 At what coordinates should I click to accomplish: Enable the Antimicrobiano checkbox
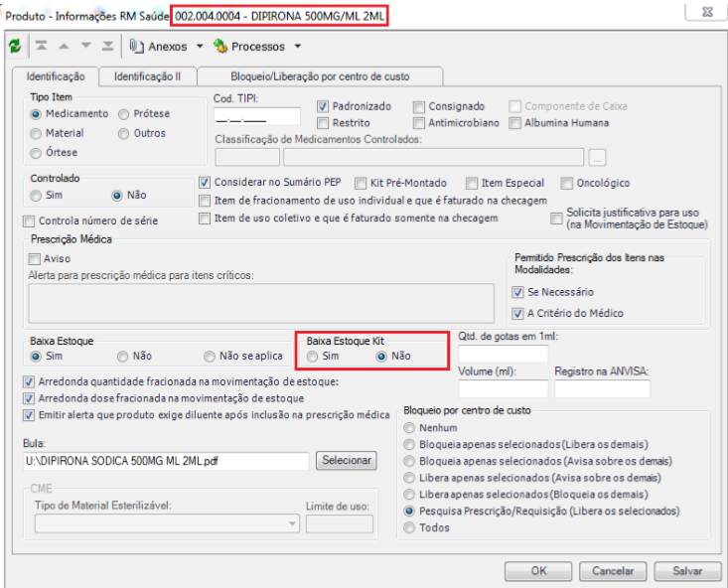point(419,123)
